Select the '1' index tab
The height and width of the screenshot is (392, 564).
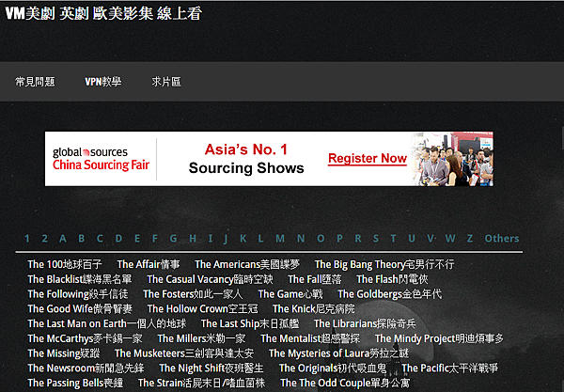coord(27,239)
